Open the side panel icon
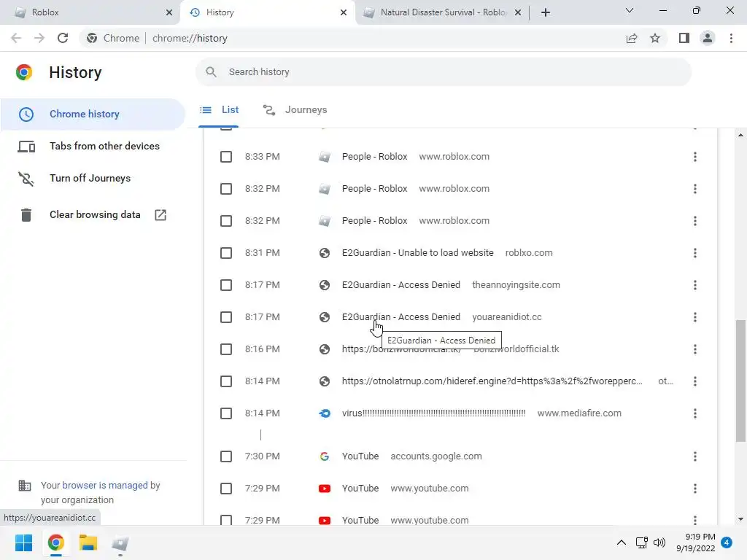 pyautogui.click(x=684, y=38)
